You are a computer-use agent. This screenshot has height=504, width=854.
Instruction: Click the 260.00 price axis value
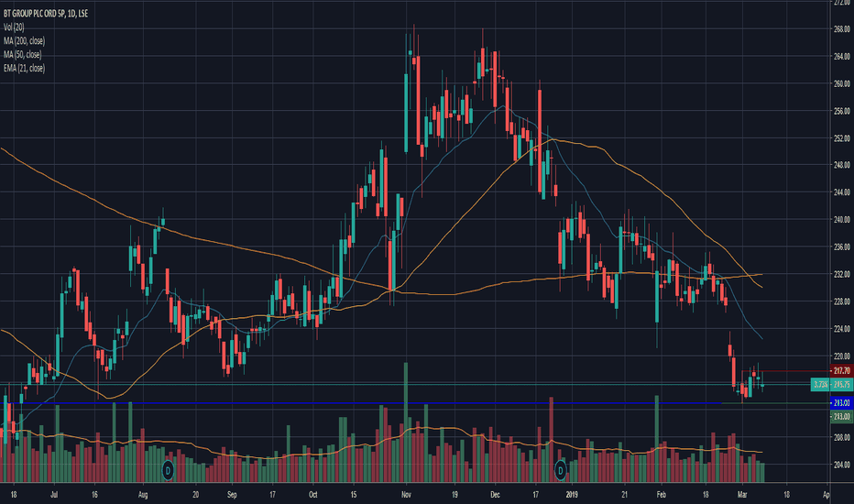coord(842,84)
